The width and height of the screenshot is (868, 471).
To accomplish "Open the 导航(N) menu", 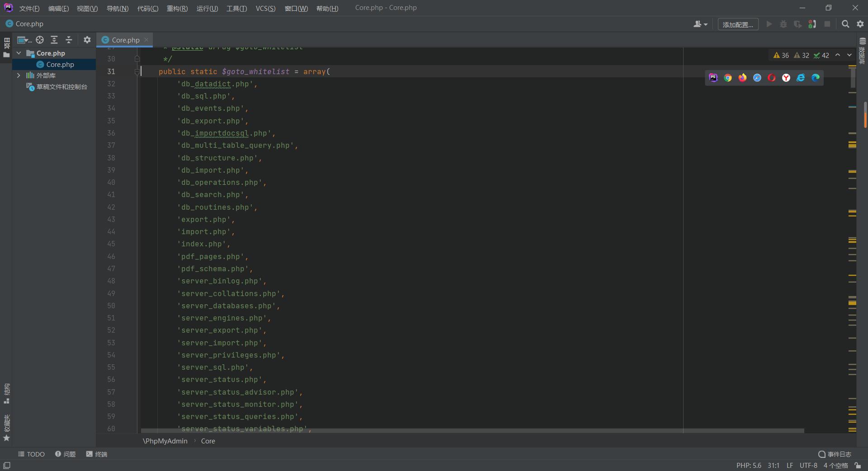I will coord(118,9).
